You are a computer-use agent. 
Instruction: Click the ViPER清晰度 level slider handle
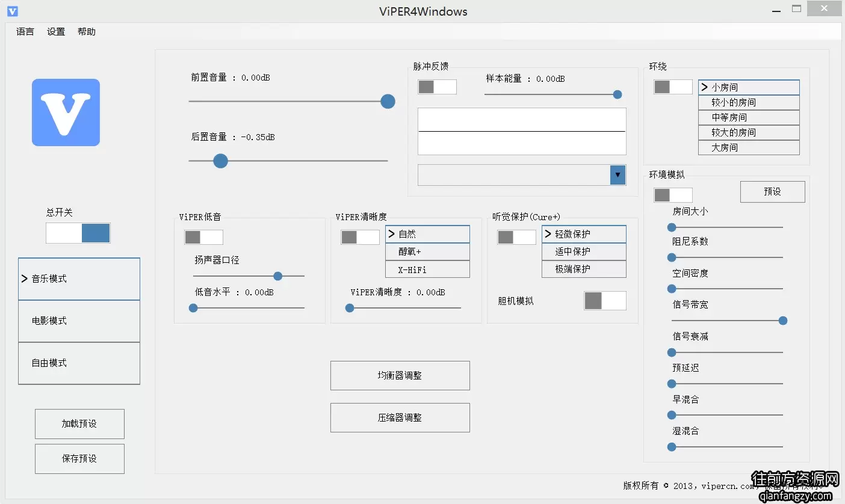(x=350, y=308)
